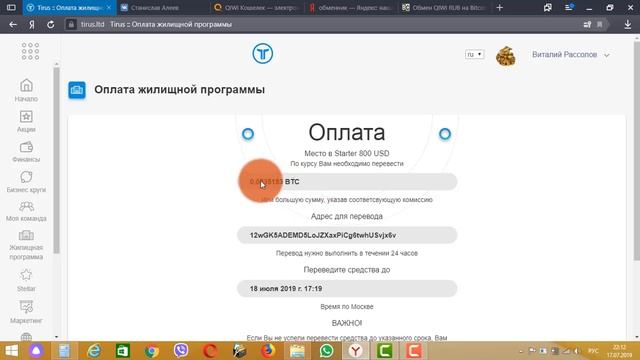Select the 12wGK5ADEMD5... wallet address field
640x360 pixels.
click(x=347, y=235)
